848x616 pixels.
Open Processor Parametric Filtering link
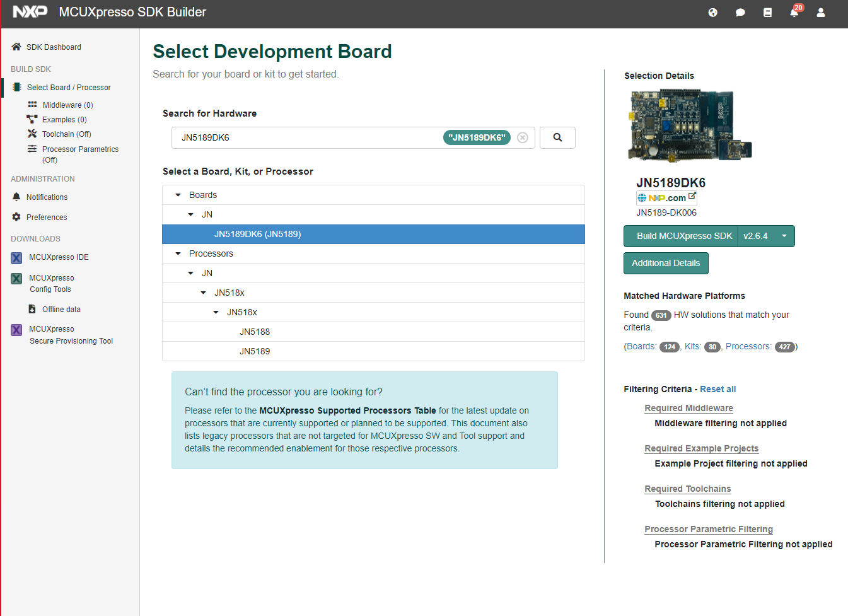[709, 529]
